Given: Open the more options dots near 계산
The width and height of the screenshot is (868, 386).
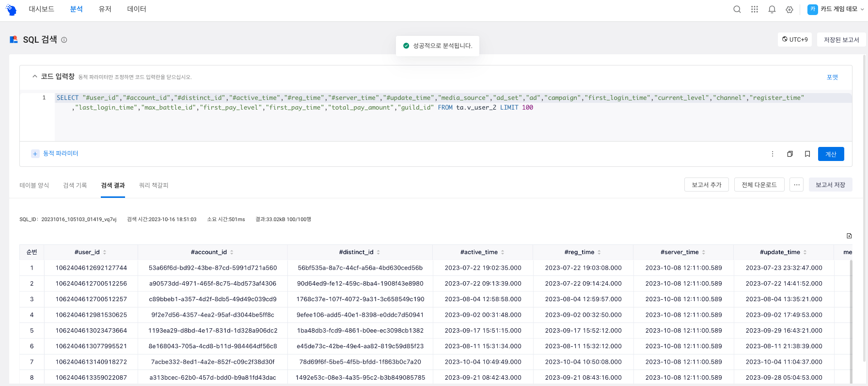Looking at the screenshot, I should [x=773, y=154].
